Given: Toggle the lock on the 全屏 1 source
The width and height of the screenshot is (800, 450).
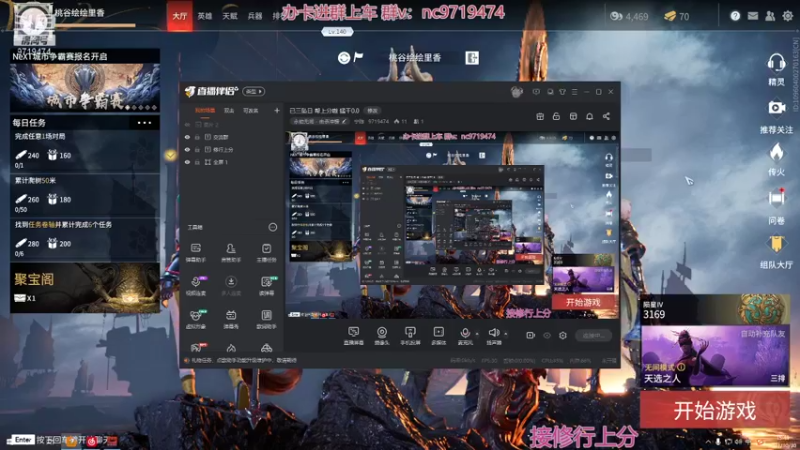Looking at the screenshot, I should [x=197, y=162].
